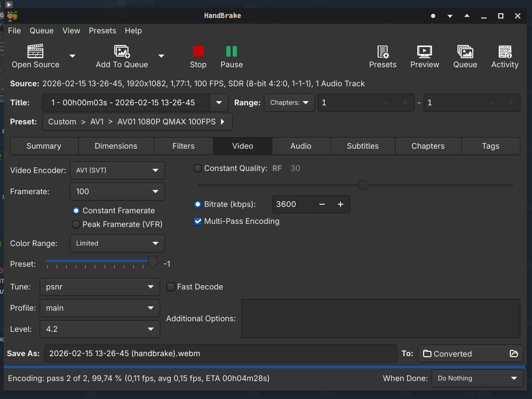
Task: Browse destination folder with the folder icon
Action: pos(513,354)
